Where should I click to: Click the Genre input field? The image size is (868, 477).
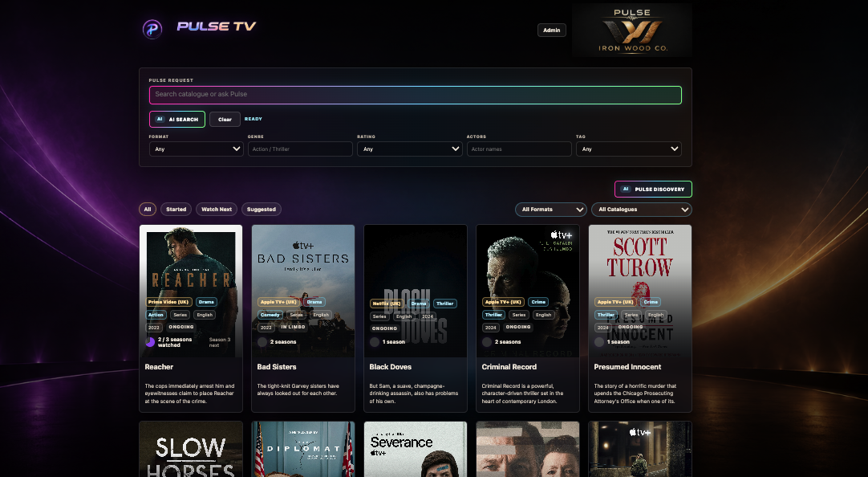coord(300,149)
